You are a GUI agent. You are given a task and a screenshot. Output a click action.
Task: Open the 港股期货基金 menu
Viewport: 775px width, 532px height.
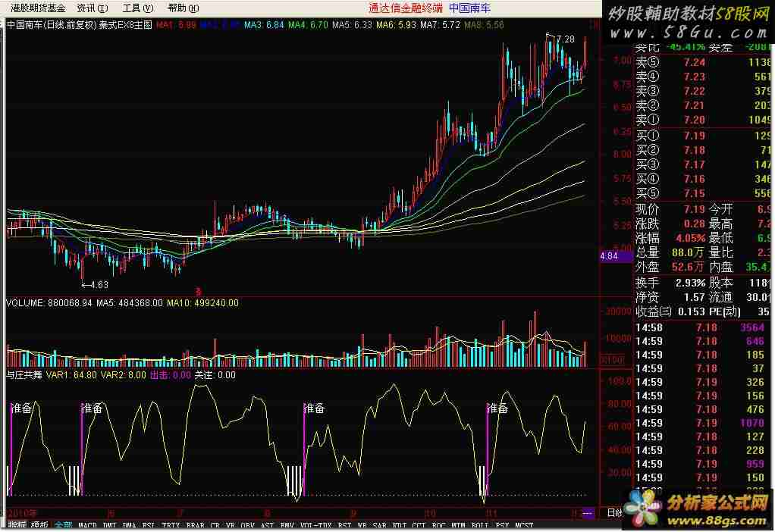tap(38, 8)
